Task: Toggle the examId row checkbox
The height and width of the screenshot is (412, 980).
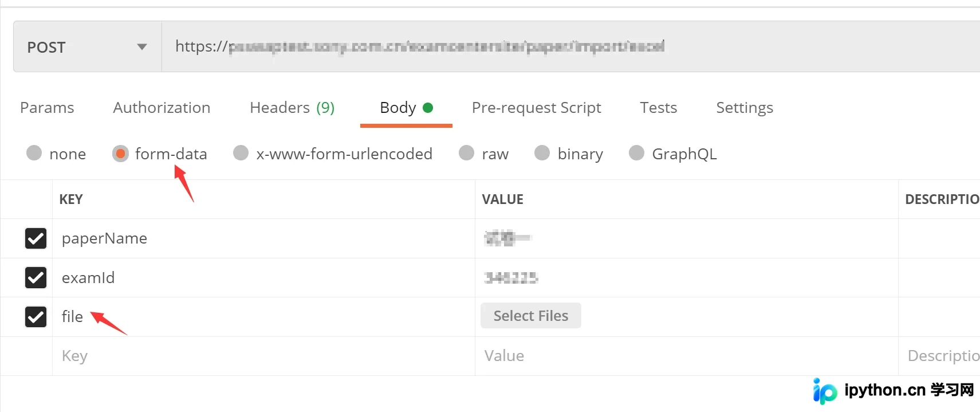Action: tap(36, 277)
